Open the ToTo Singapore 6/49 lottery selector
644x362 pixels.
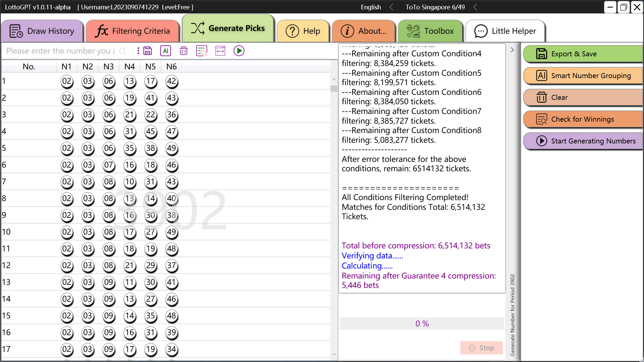(x=475, y=7)
